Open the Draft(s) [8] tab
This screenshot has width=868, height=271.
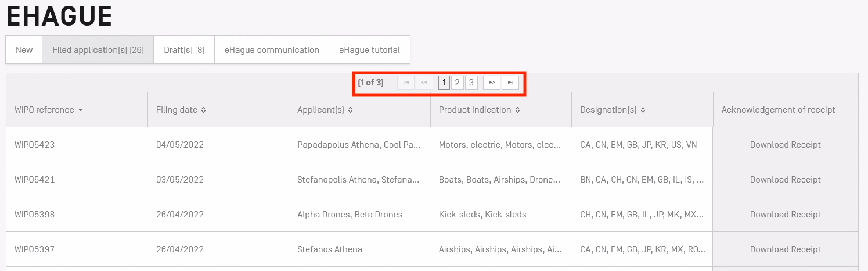click(184, 50)
